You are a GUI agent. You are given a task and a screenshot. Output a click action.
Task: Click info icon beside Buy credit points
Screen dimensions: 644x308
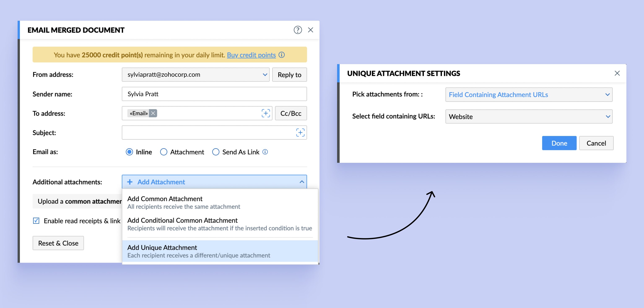coord(282,55)
